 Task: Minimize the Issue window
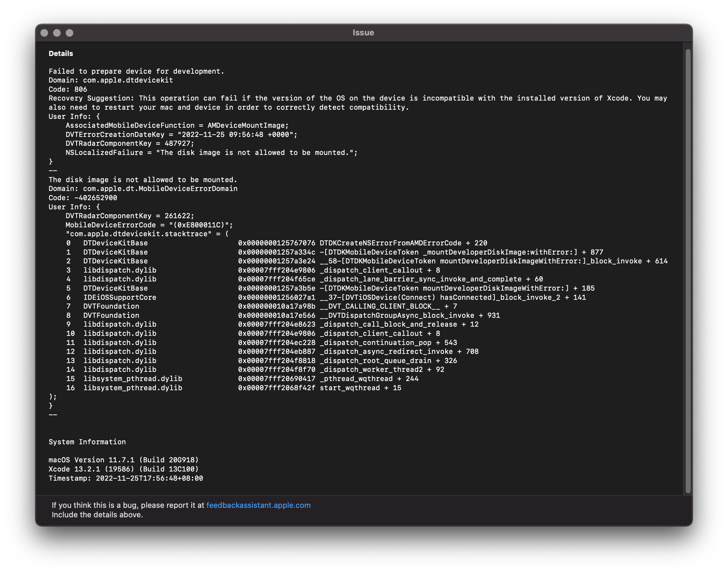57,33
